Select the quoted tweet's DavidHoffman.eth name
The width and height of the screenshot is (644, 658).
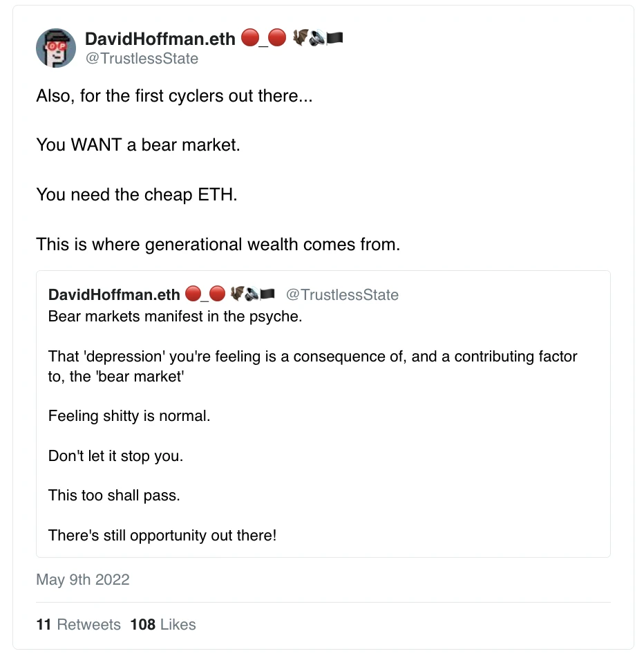pos(114,294)
